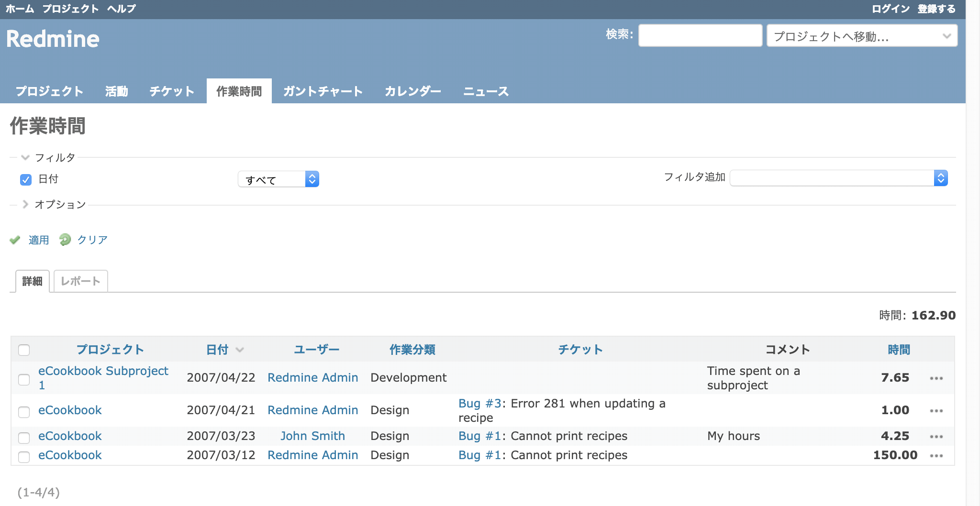
Task: Click the ログイン link
Action: coord(891,9)
